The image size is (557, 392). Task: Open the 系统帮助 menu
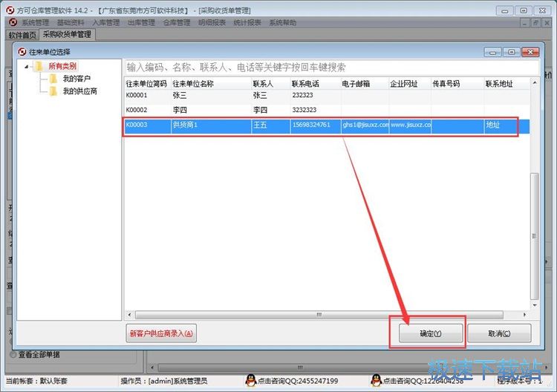pyautogui.click(x=282, y=23)
